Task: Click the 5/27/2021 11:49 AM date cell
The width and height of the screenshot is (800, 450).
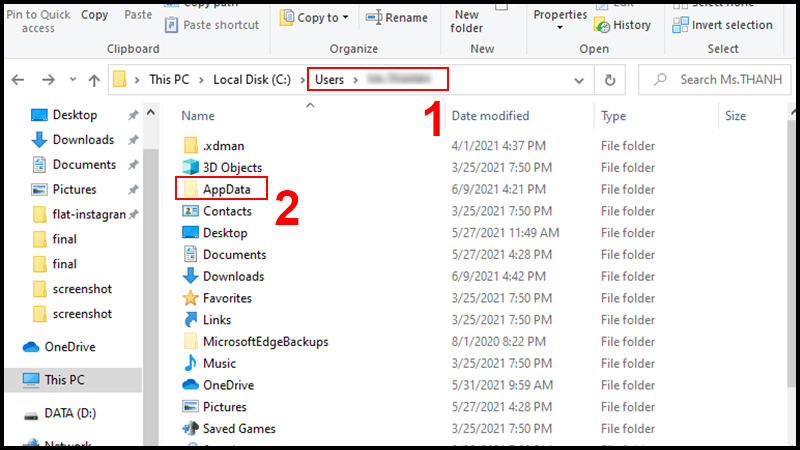Action: 505,233
